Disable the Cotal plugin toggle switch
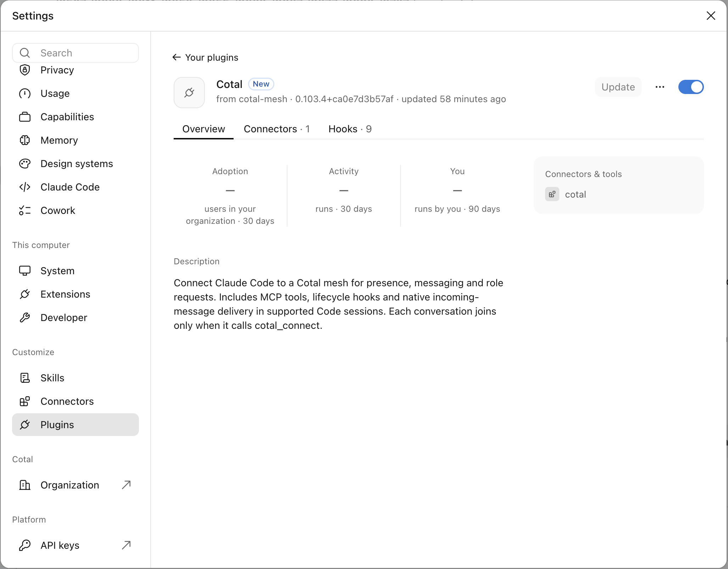 691,87
